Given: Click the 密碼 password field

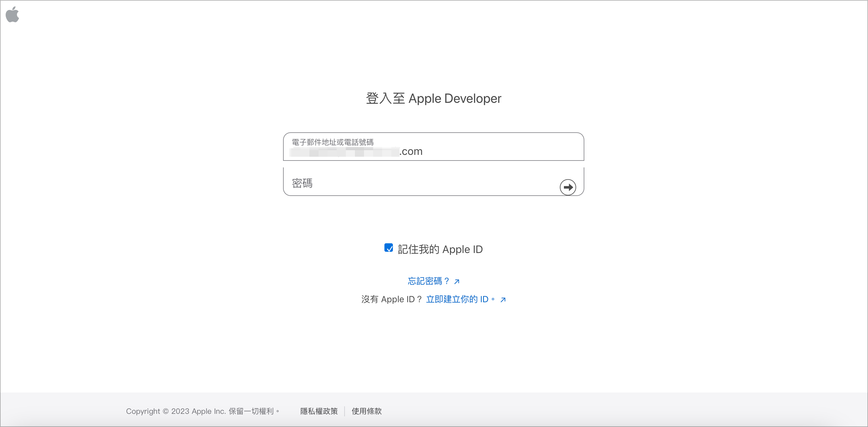Looking at the screenshot, I should tap(405, 183).
